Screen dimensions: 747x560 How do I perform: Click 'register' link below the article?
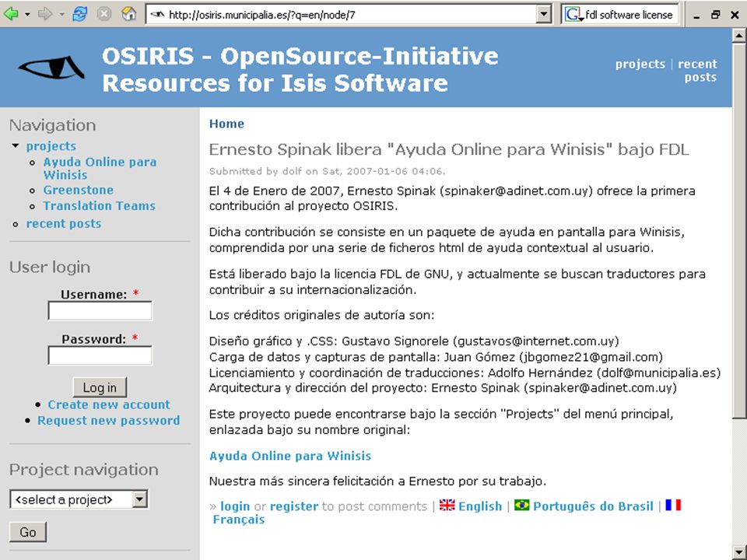294,506
